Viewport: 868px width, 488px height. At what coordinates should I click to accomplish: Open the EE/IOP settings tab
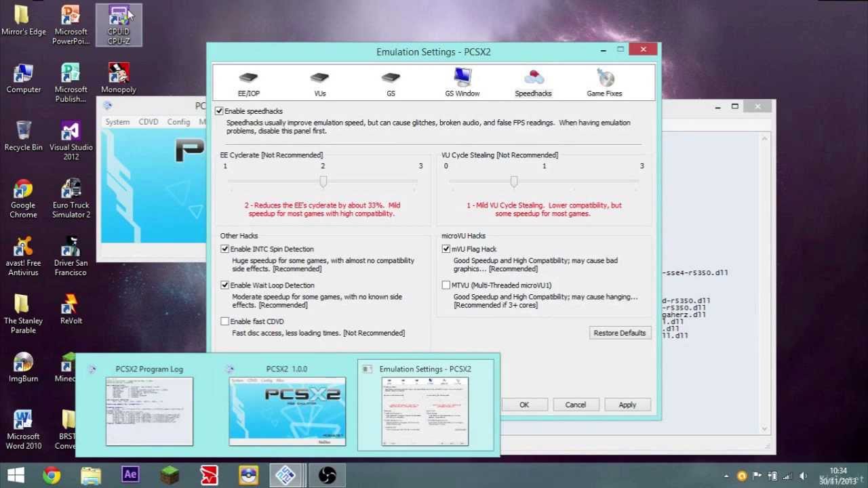(x=248, y=83)
